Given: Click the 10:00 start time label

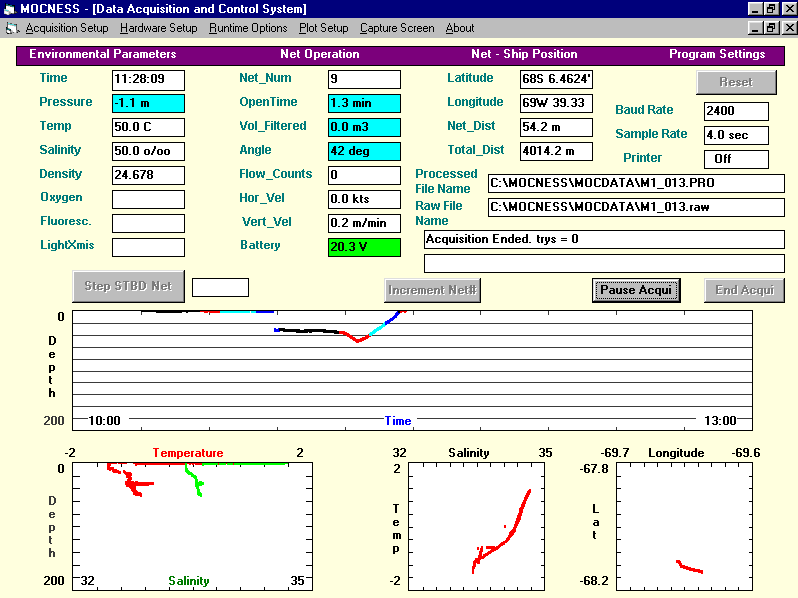Looking at the screenshot, I should (x=104, y=421).
